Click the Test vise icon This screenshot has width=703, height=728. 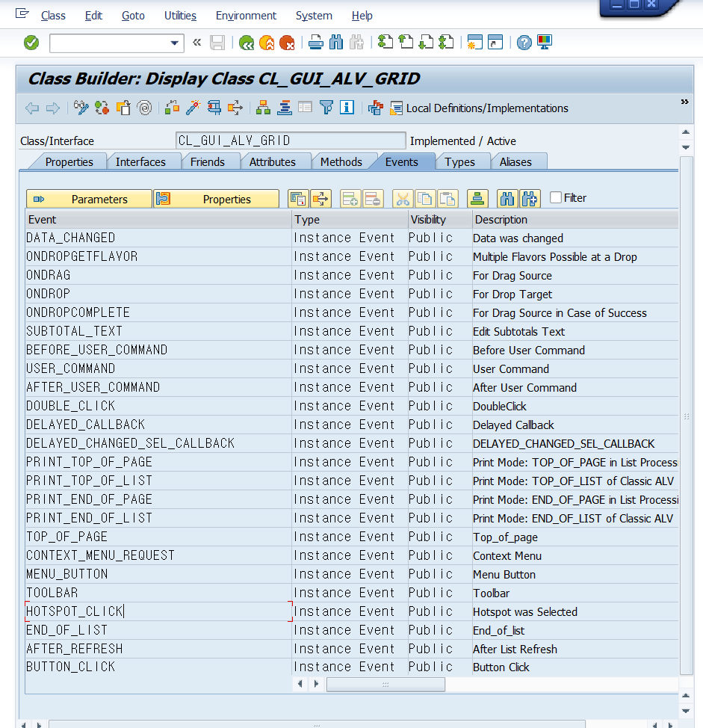(x=214, y=108)
